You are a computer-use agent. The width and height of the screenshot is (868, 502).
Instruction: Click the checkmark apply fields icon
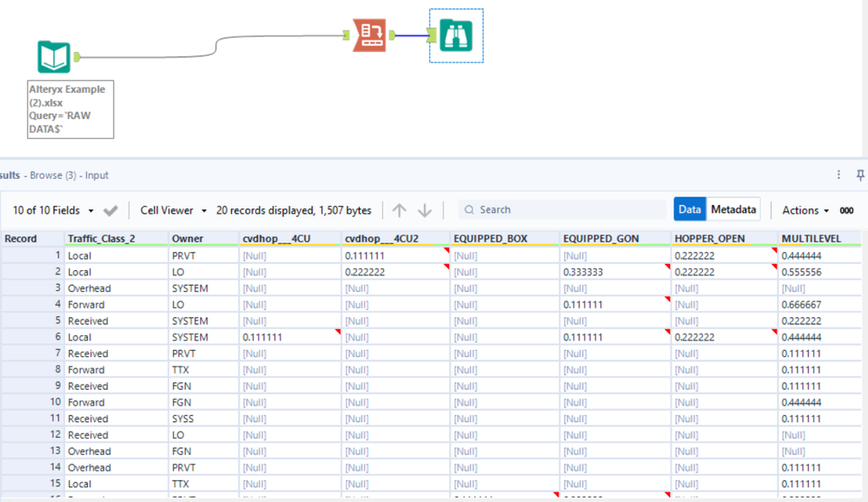click(x=110, y=210)
